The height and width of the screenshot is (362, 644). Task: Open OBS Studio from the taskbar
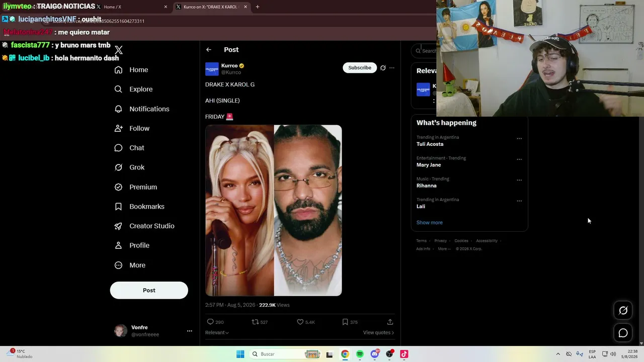[389, 354]
